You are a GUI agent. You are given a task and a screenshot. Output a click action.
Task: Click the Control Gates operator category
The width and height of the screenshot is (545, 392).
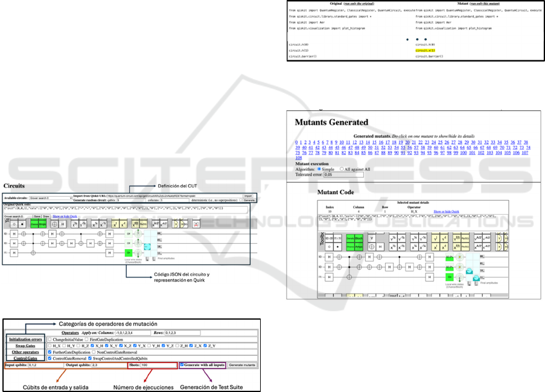click(24, 358)
